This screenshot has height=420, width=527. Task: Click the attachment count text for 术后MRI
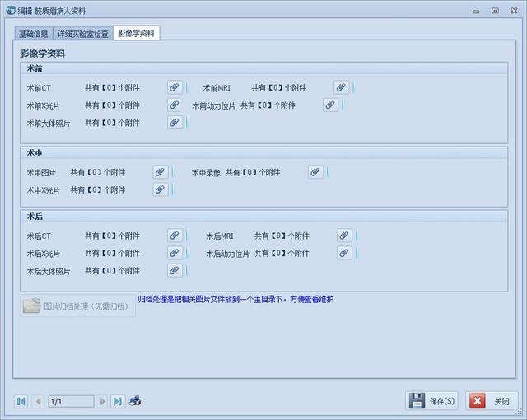282,236
